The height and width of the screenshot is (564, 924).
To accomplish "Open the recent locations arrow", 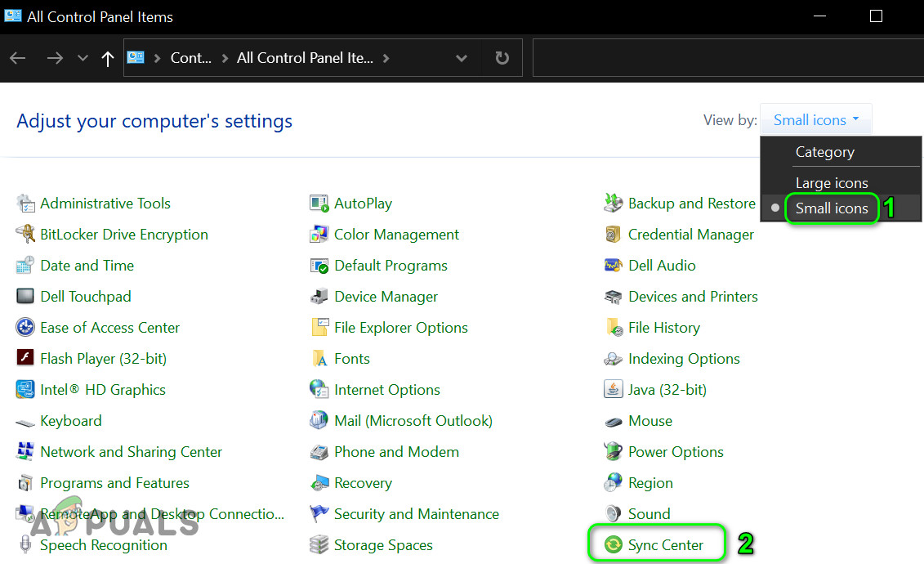I will click(x=83, y=58).
